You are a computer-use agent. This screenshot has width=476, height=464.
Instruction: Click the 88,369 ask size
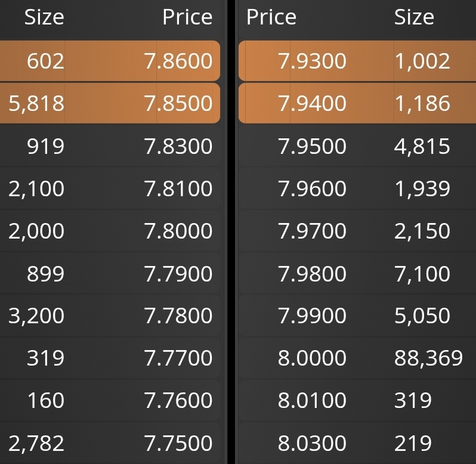click(x=428, y=358)
